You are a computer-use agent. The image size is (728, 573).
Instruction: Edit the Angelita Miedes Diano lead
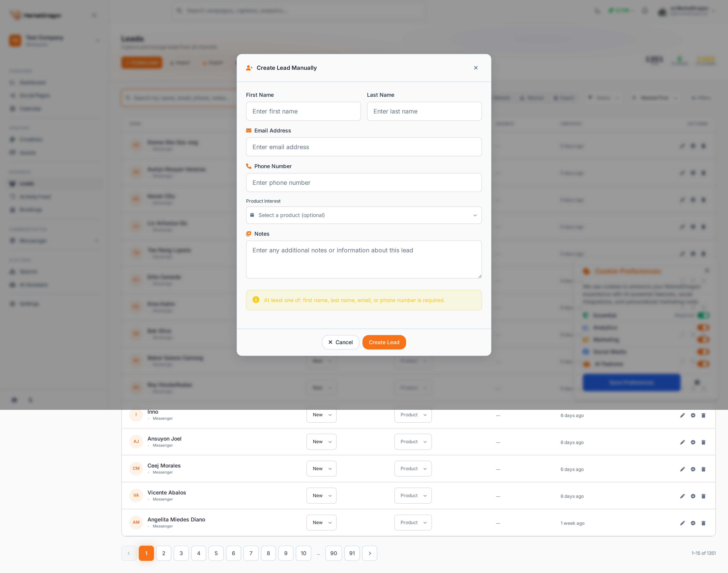pyautogui.click(x=682, y=523)
